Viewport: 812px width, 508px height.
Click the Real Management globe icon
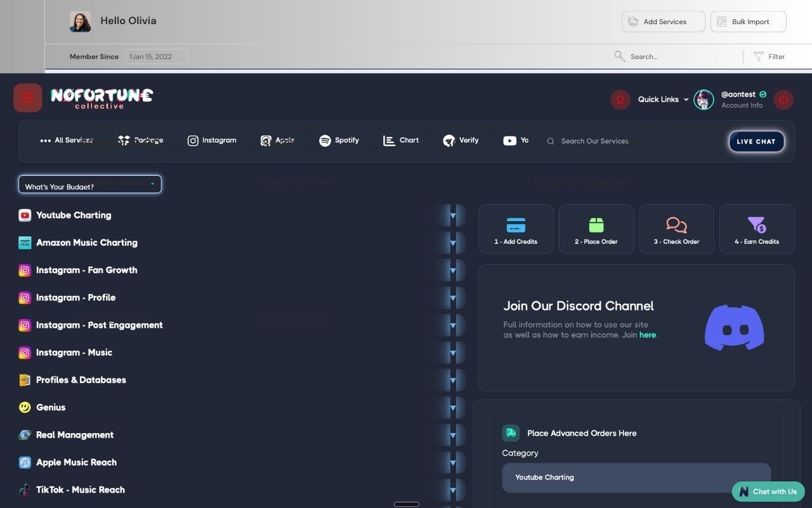coord(25,435)
